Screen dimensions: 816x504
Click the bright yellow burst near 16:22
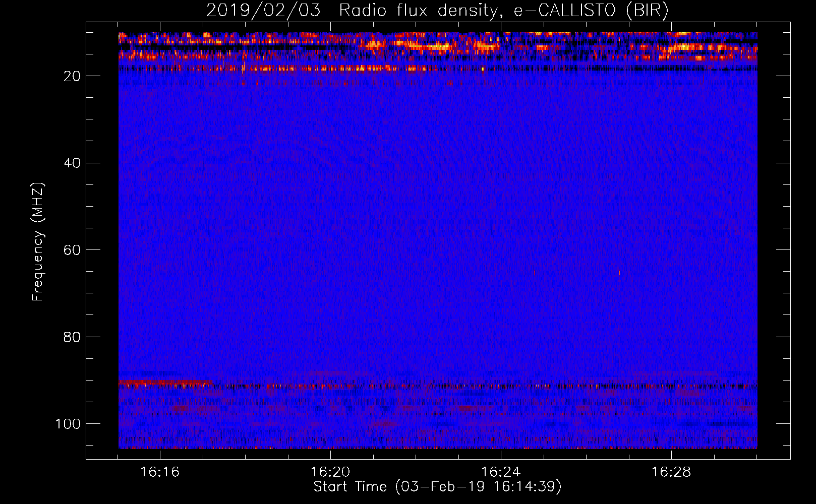click(x=429, y=47)
